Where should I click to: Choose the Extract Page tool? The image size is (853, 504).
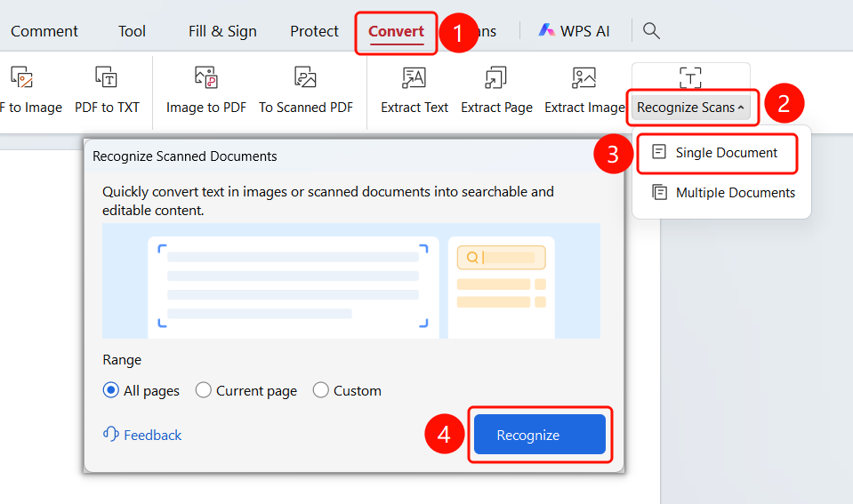[496, 91]
